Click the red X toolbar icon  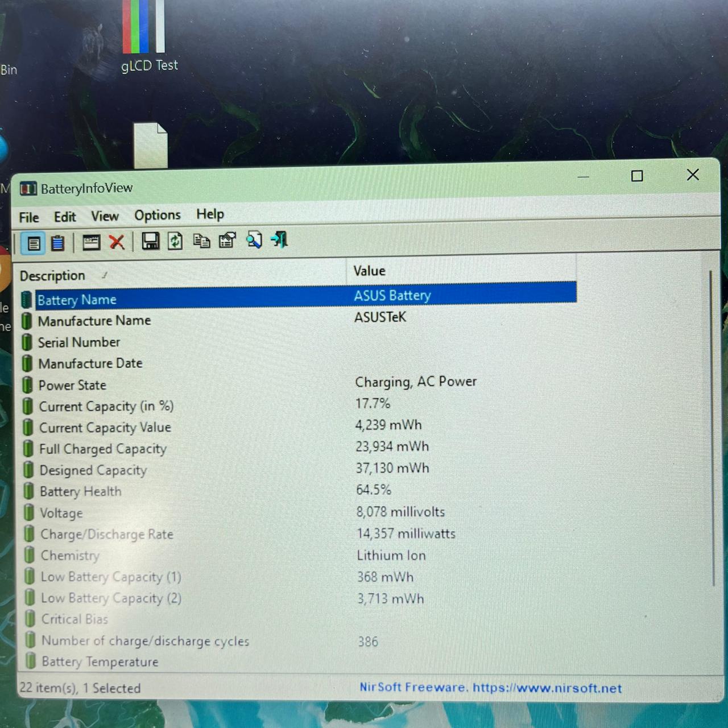coord(117,242)
